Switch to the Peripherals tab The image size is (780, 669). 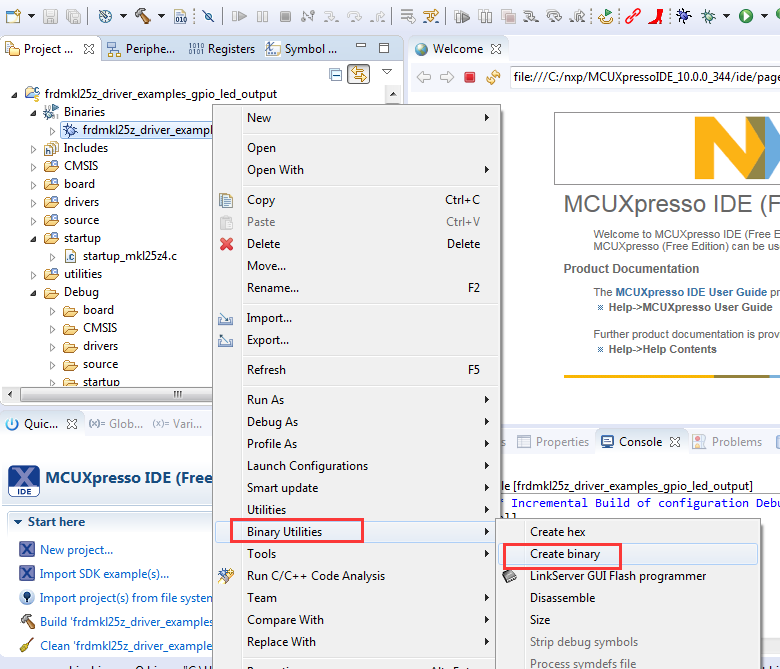(x=141, y=49)
